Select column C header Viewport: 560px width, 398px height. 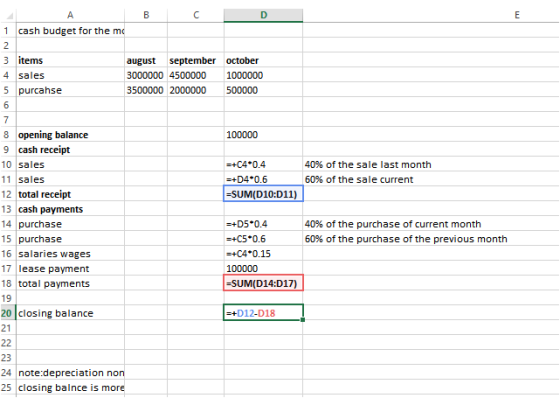pyautogui.click(x=196, y=15)
